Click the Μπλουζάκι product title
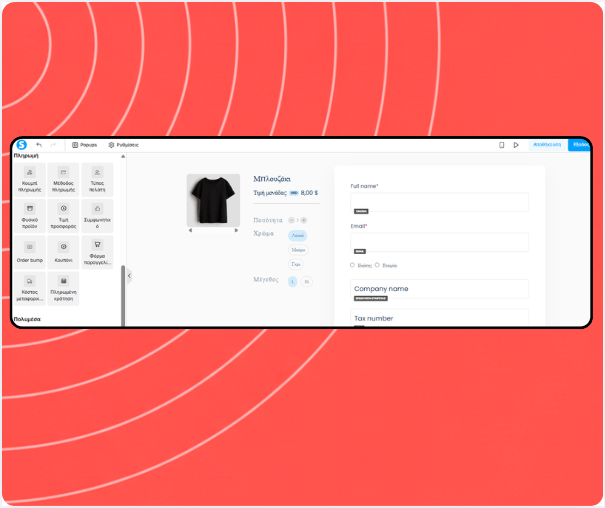 click(272, 179)
